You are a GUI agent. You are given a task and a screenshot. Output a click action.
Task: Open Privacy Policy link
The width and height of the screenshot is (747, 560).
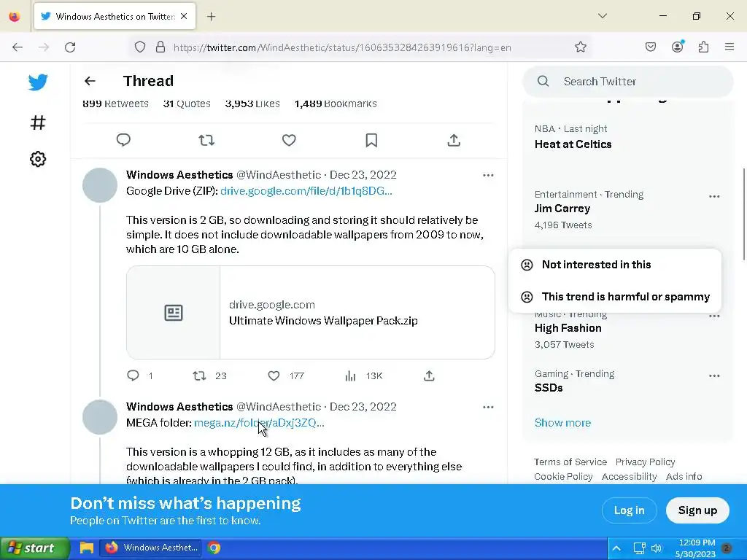645,462
